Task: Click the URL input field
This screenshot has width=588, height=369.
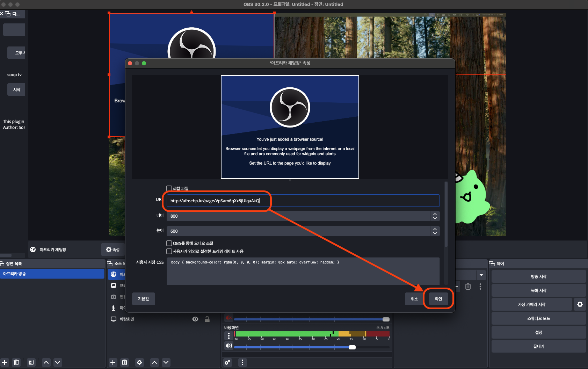Action: click(x=303, y=201)
